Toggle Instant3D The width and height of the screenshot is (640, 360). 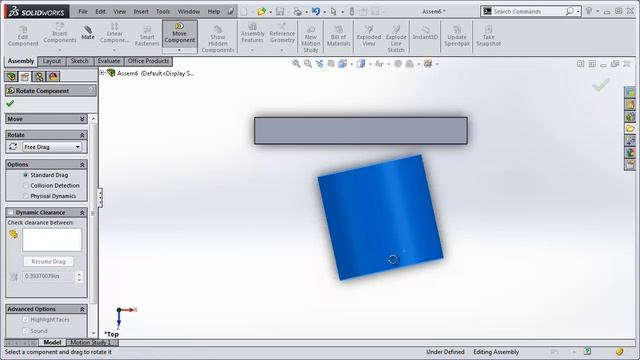point(425,33)
